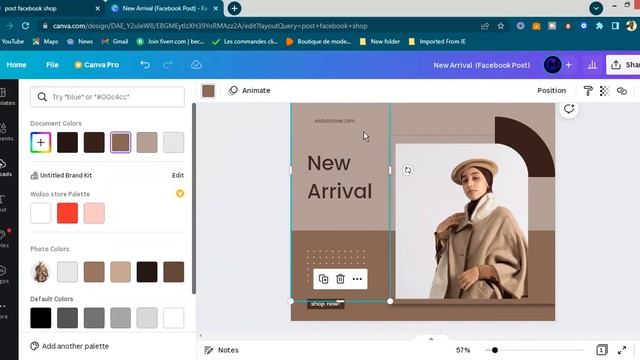
Task: Select the New Arrival Facebook Post tab
Action: coord(163,8)
